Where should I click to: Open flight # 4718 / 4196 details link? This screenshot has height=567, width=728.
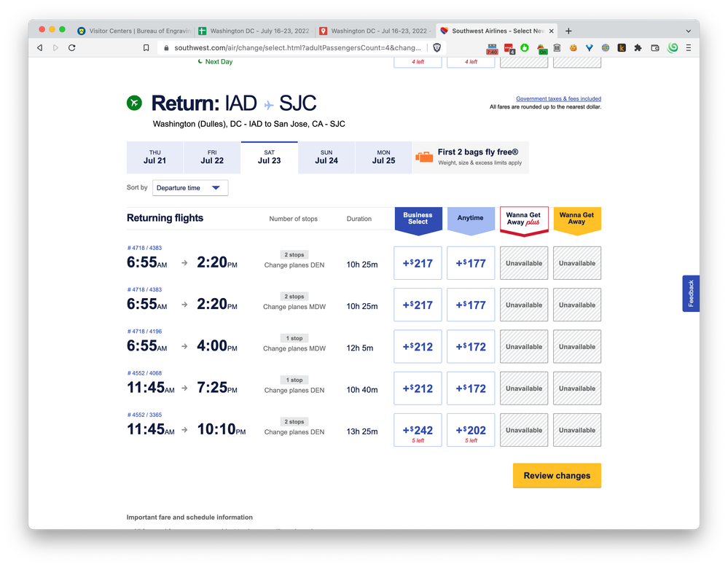coord(144,332)
